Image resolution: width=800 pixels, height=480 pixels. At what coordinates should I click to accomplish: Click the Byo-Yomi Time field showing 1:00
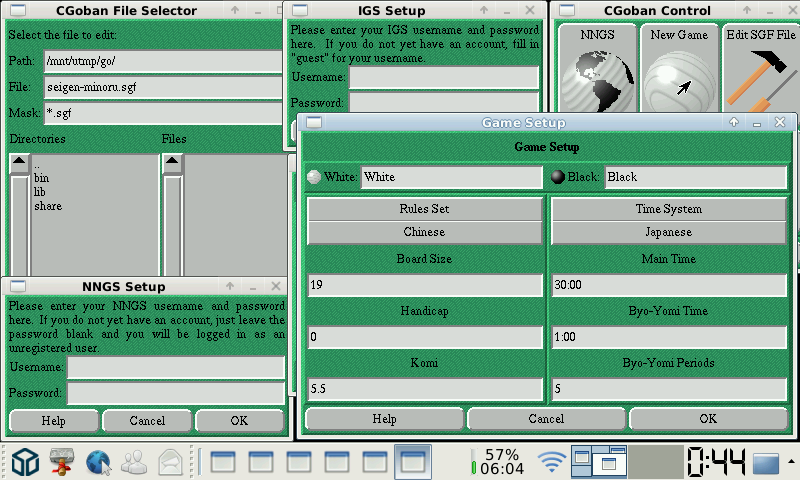[668, 337]
